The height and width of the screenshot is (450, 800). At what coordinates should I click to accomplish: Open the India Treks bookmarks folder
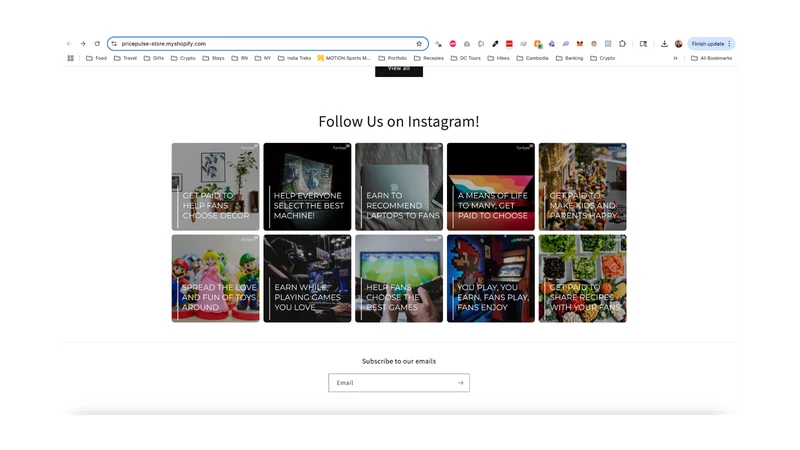pos(294,58)
